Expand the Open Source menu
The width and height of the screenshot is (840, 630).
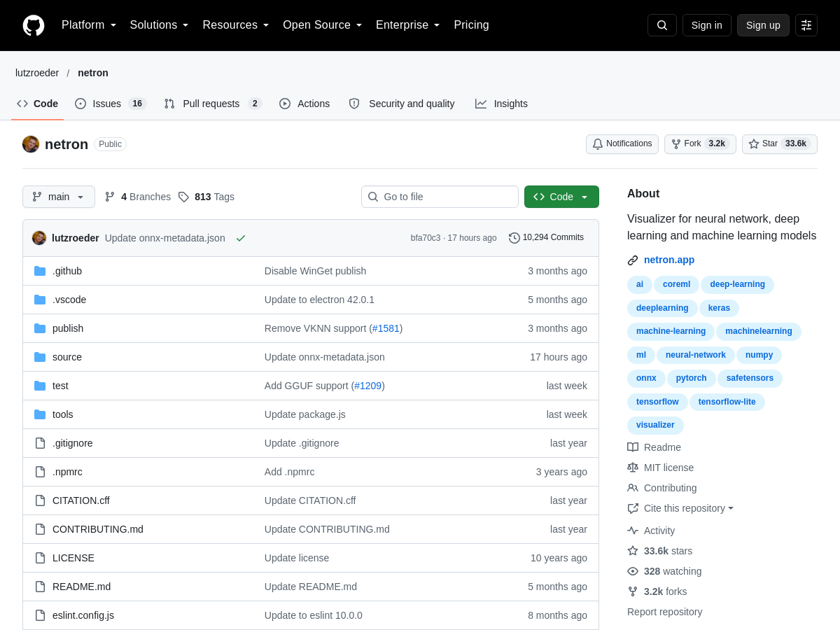pyautogui.click(x=323, y=25)
